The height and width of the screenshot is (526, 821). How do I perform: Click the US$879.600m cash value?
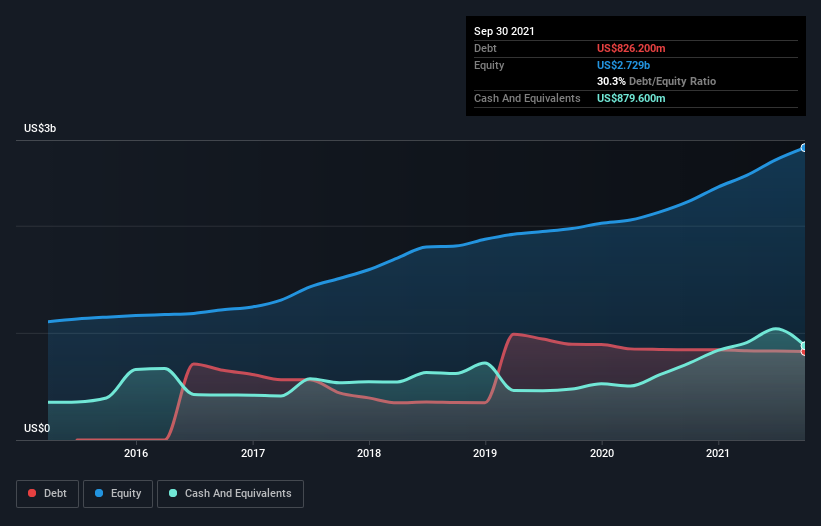[631, 98]
